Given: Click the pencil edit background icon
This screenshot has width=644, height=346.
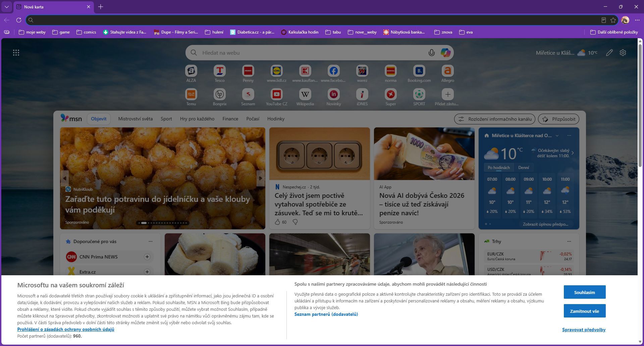Looking at the screenshot, I should [x=609, y=53].
